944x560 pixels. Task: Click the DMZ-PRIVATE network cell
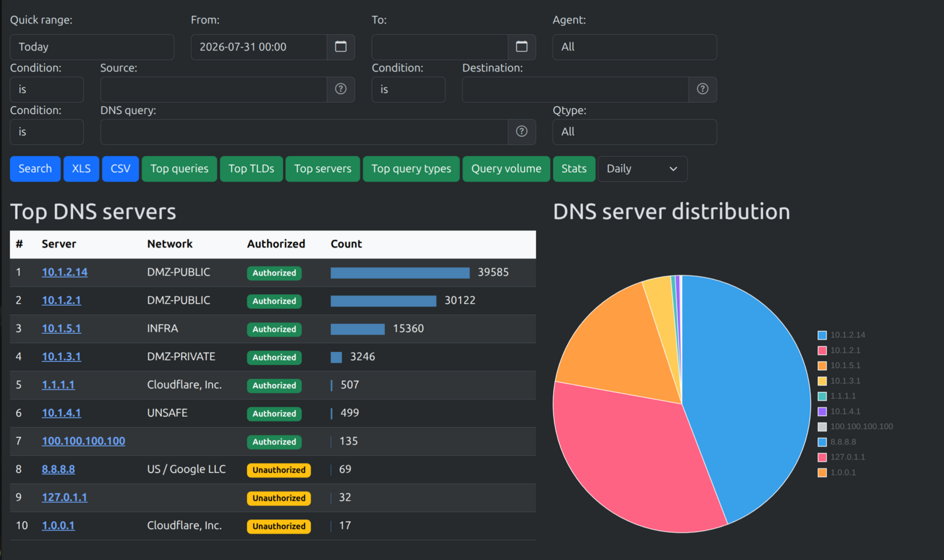click(x=181, y=357)
